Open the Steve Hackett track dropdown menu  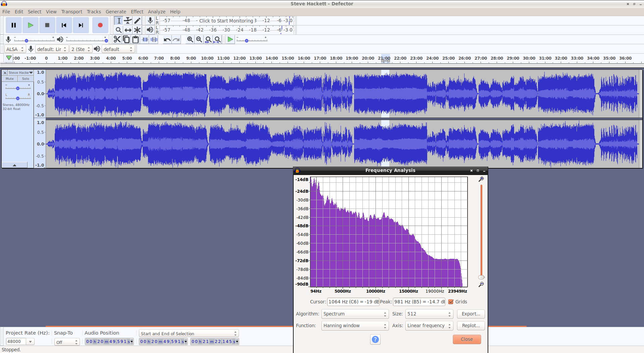(x=20, y=73)
